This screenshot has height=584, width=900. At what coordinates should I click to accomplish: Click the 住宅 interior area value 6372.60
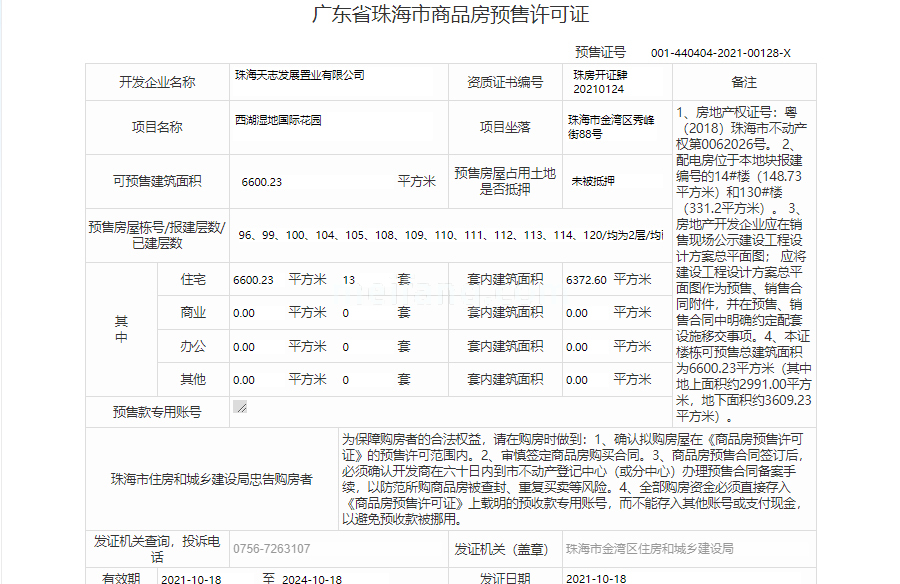[x=586, y=280]
